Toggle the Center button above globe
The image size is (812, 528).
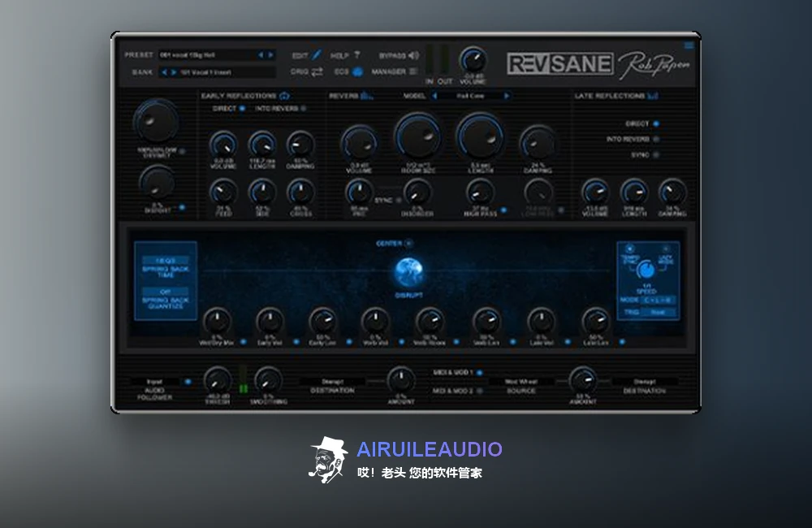pyautogui.click(x=408, y=243)
